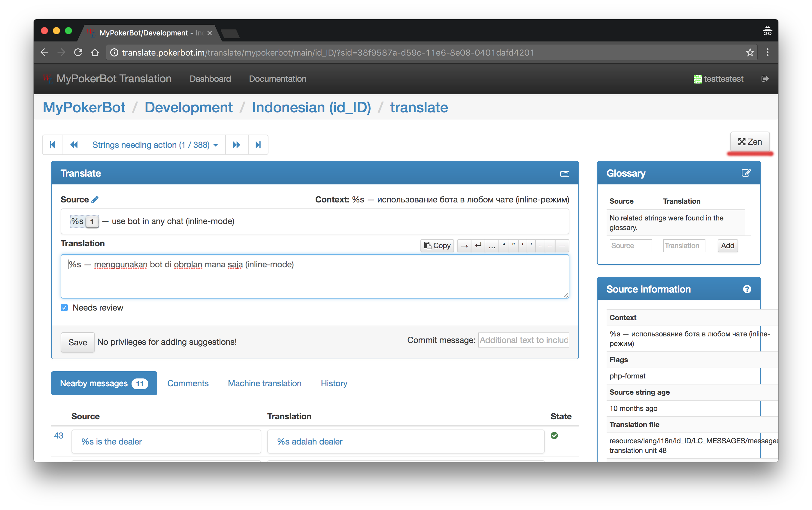812x510 pixels.
Task: Click the previous string double-arrow icon
Action: [x=74, y=145]
